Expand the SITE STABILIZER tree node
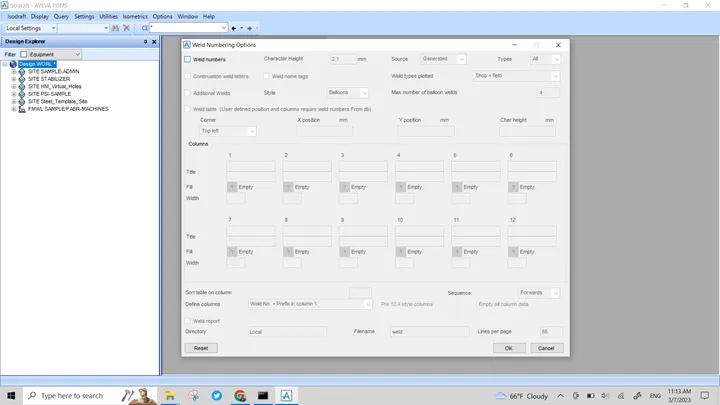 coord(14,79)
